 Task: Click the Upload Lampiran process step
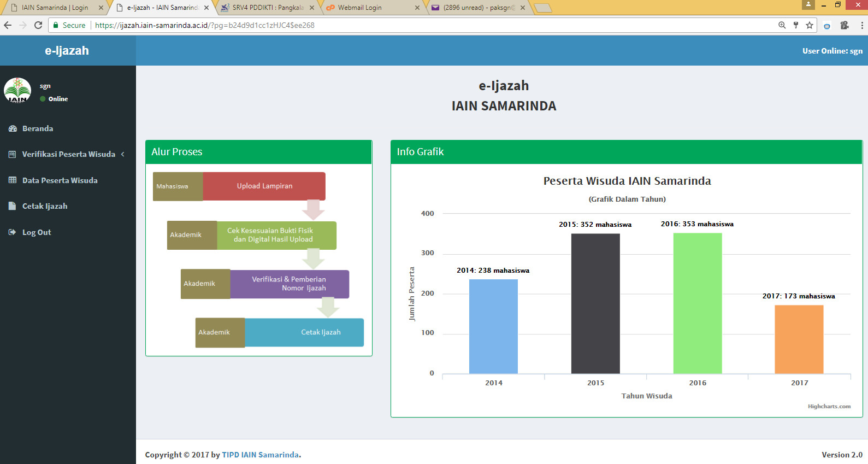tap(264, 186)
